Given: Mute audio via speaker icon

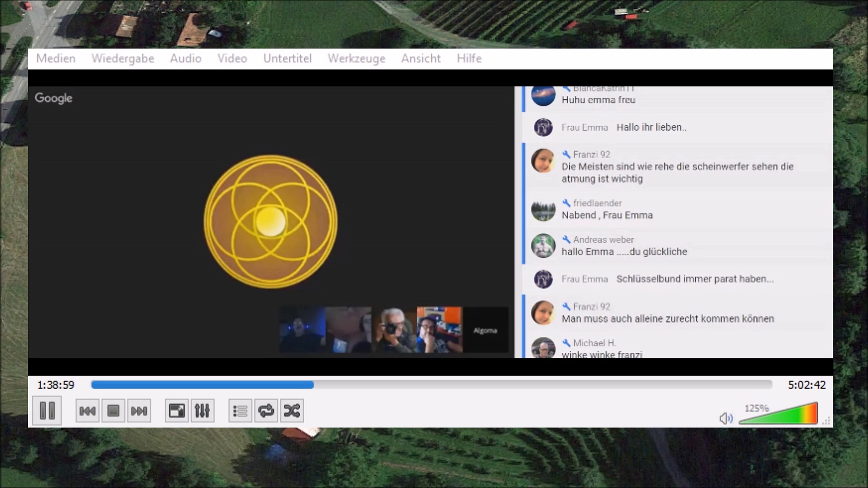Looking at the screenshot, I should (725, 418).
